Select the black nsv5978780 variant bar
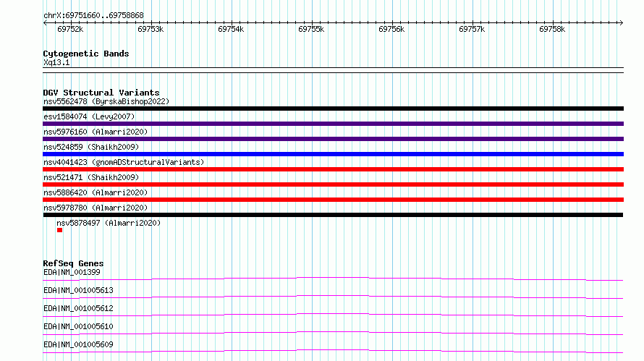The width and height of the screenshot is (644, 361). tap(333, 215)
